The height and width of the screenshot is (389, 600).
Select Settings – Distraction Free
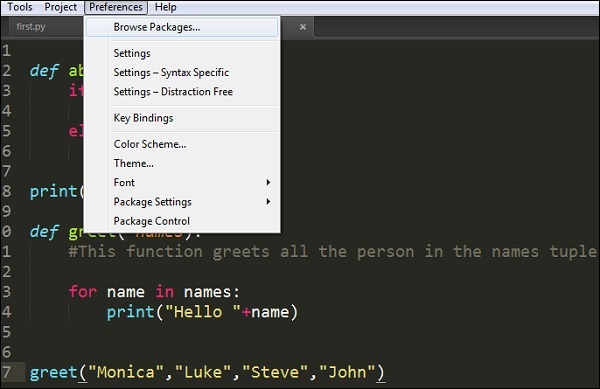[182, 91]
